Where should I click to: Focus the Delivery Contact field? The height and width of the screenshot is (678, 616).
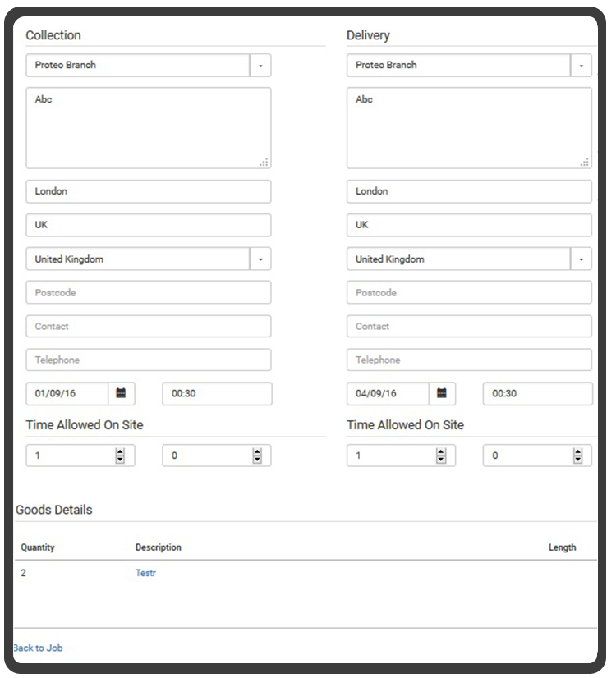[x=469, y=326]
